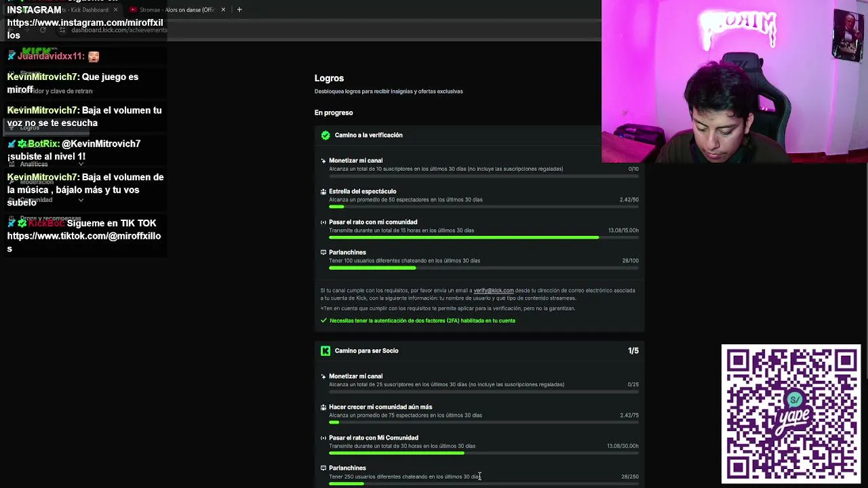Screen dimensions: 868x488
Task: Click the Hacer crecer mi comunidad aún más heading
Action: pyautogui.click(x=380, y=407)
